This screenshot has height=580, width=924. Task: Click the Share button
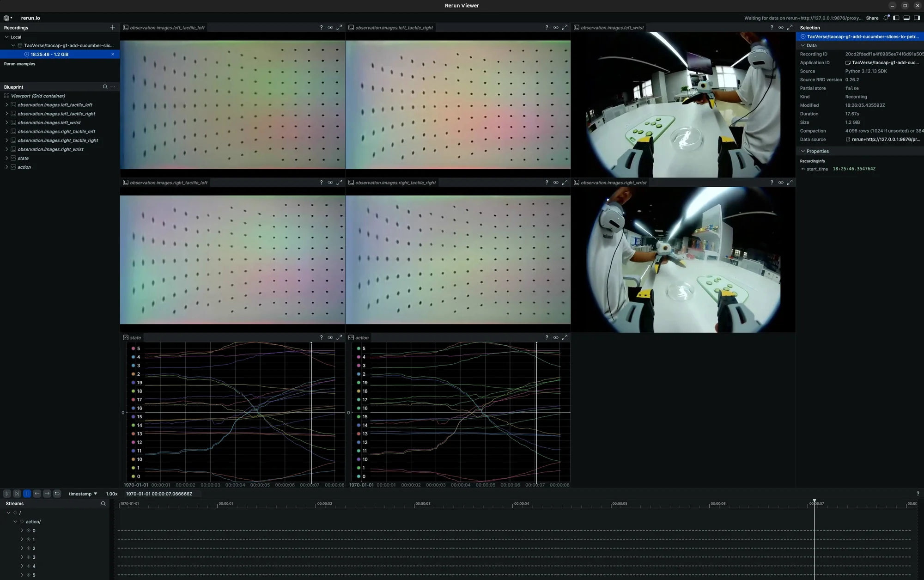pos(872,18)
